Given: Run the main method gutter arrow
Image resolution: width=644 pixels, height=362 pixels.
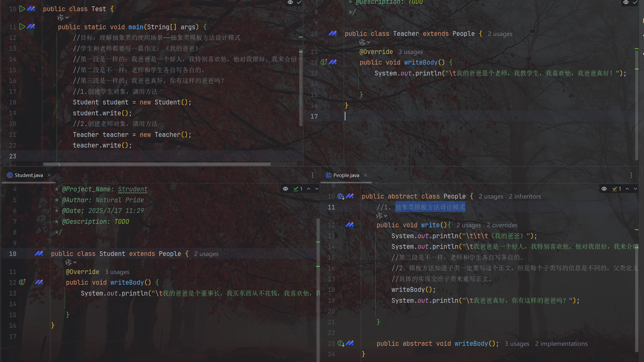Looking at the screenshot, I should pos(22,27).
